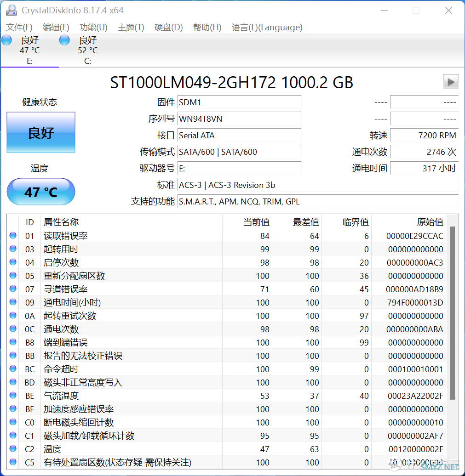Click the status dot for B8 端到端错误
The height and width of the screenshot is (476, 465).
13,342
